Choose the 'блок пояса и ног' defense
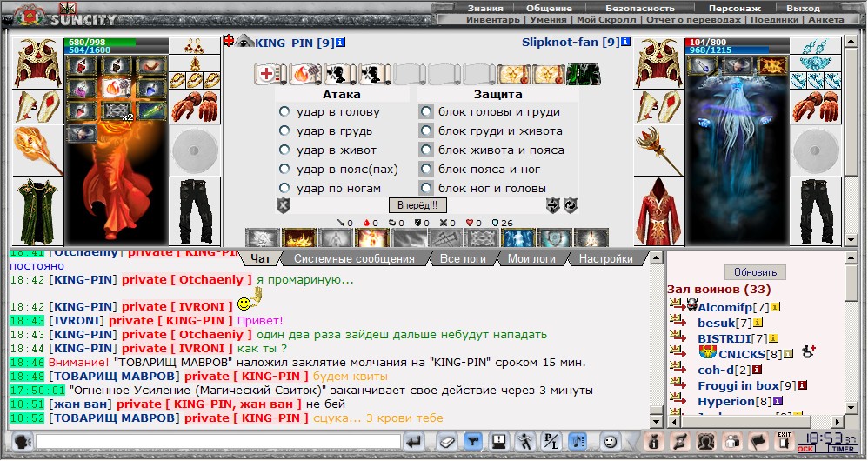Viewport: 868px width, 461px height. (425, 169)
